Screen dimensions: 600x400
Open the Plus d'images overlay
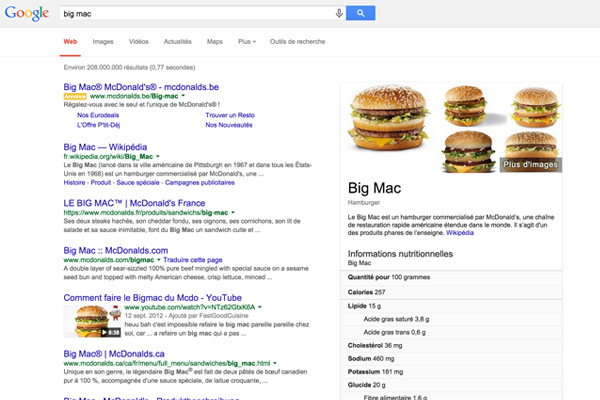(x=531, y=165)
